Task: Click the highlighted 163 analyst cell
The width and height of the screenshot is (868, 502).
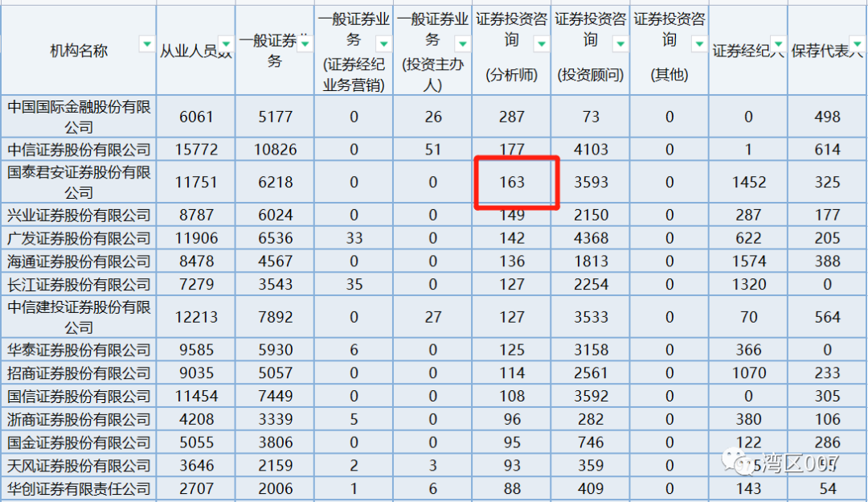Action: coord(512,182)
